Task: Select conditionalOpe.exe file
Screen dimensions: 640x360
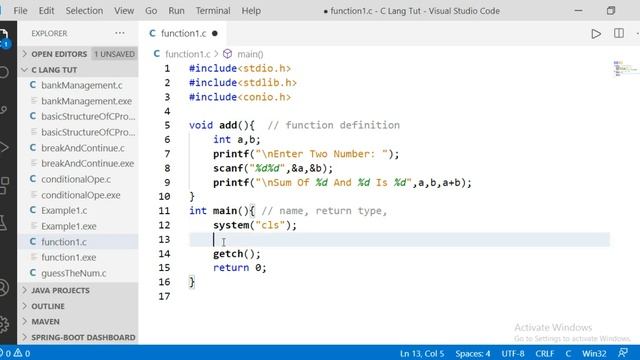Action: [81, 195]
